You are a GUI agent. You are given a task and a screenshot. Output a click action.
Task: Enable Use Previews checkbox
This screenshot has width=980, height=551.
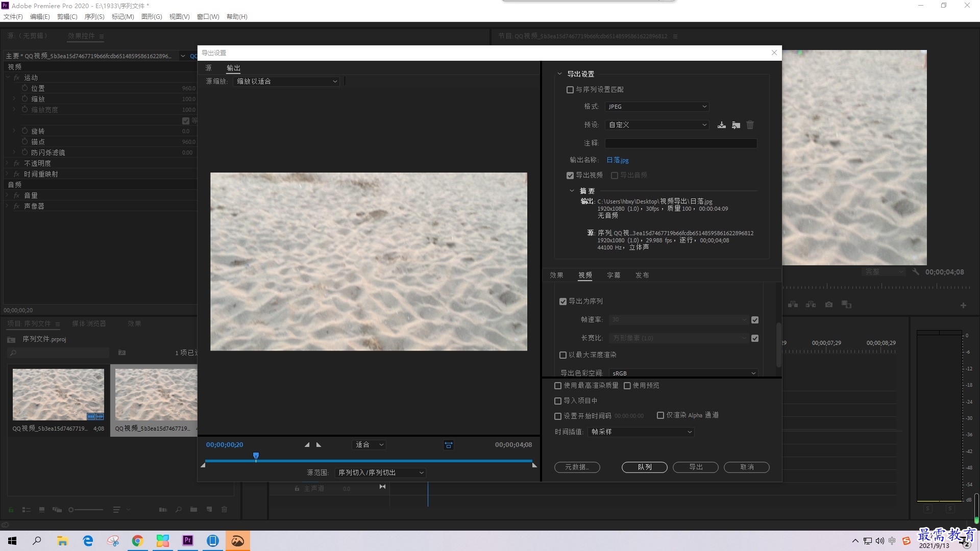pyautogui.click(x=627, y=386)
